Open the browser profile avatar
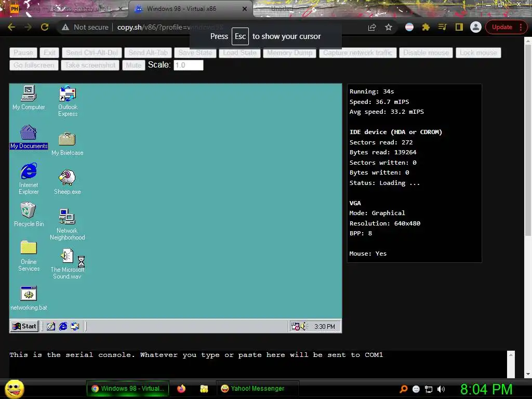The height and width of the screenshot is (399, 532). pyautogui.click(x=476, y=27)
